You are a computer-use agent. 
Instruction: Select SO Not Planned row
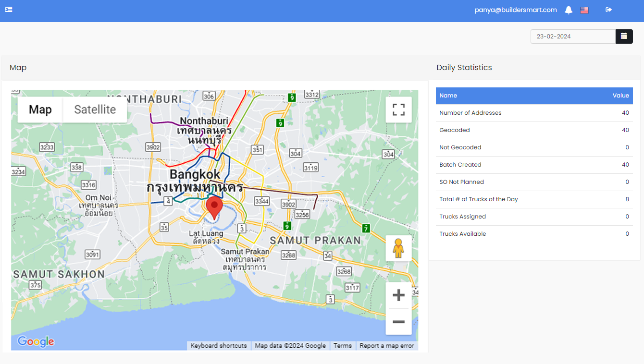534,182
